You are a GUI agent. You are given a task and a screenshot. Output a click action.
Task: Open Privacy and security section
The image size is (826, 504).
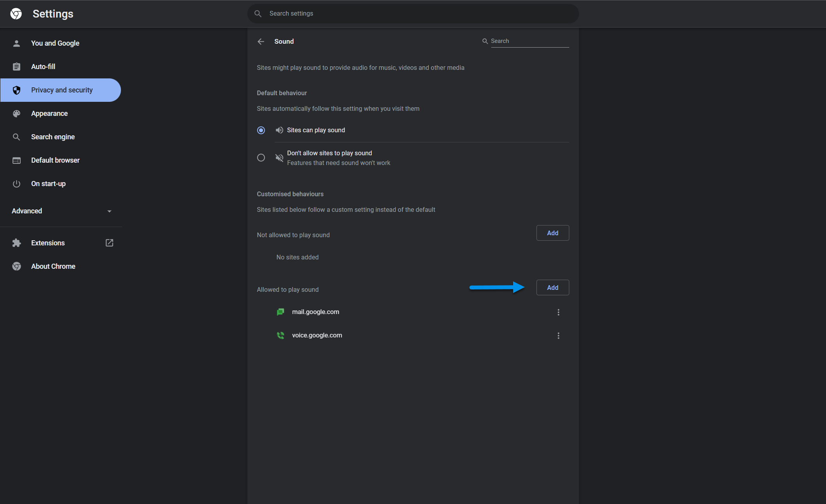tap(60, 90)
